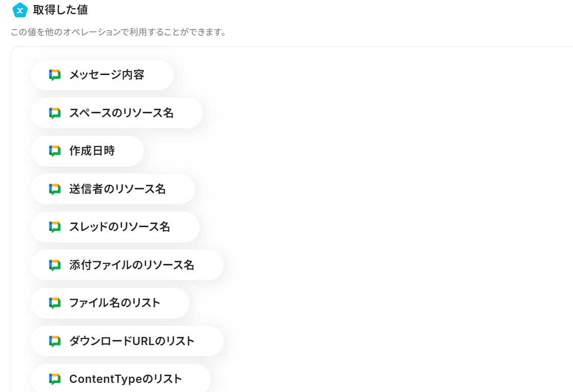
Task: Click the Google Chat icon beside ContentTypeのリスト
Action: (55, 379)
